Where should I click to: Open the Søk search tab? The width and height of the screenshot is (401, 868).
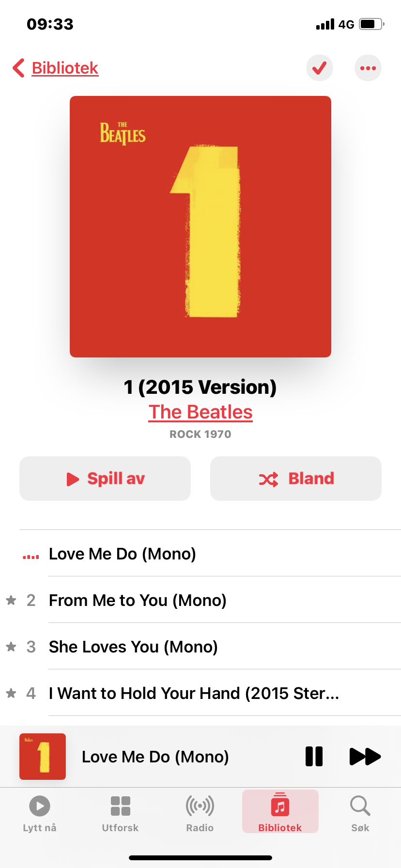tap(360, 814)
